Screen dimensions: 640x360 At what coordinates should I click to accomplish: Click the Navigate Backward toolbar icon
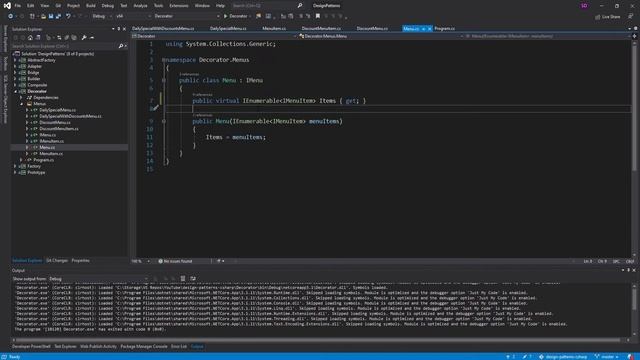point(10,16)
